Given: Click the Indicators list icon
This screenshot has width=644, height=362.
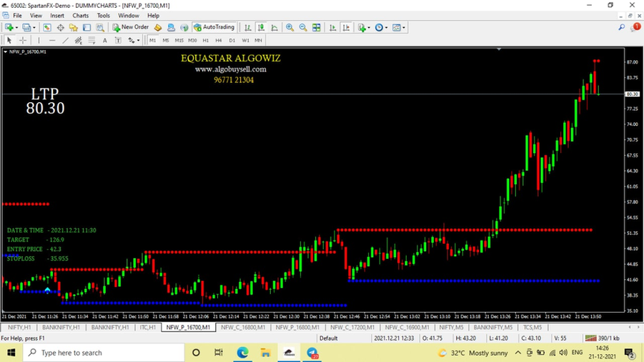Looking at the screenshot, I should pyautogui.click(x=362, y=27).
